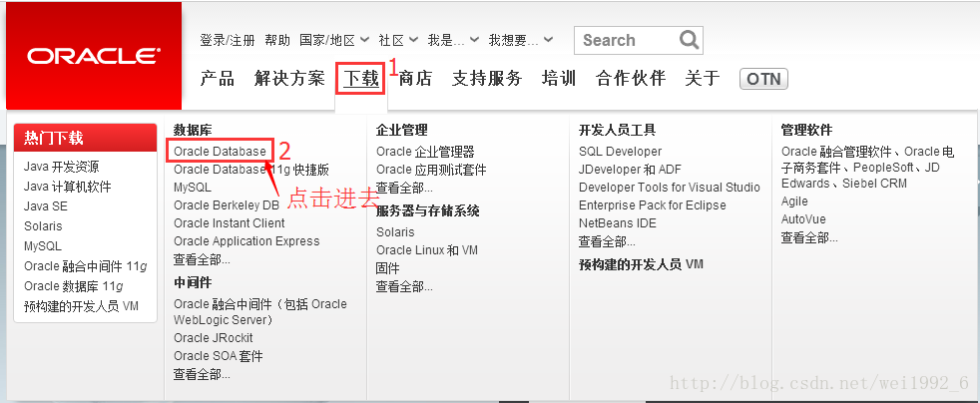Open the 商店 menu
This screenshot has height=403, width=980.
coord(415,79)
